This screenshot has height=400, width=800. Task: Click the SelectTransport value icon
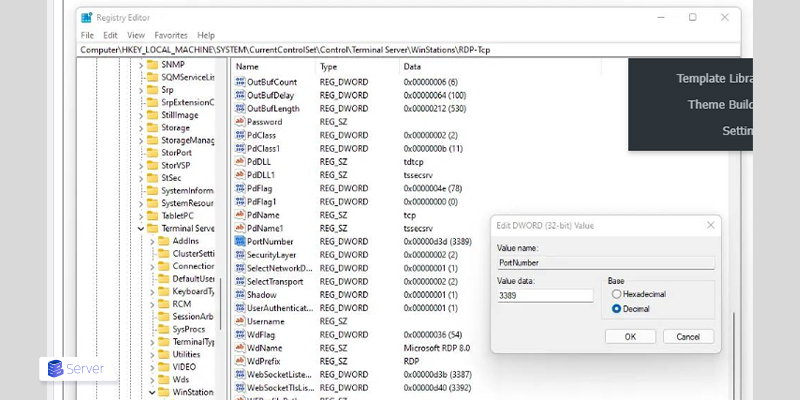coord(240,281)
